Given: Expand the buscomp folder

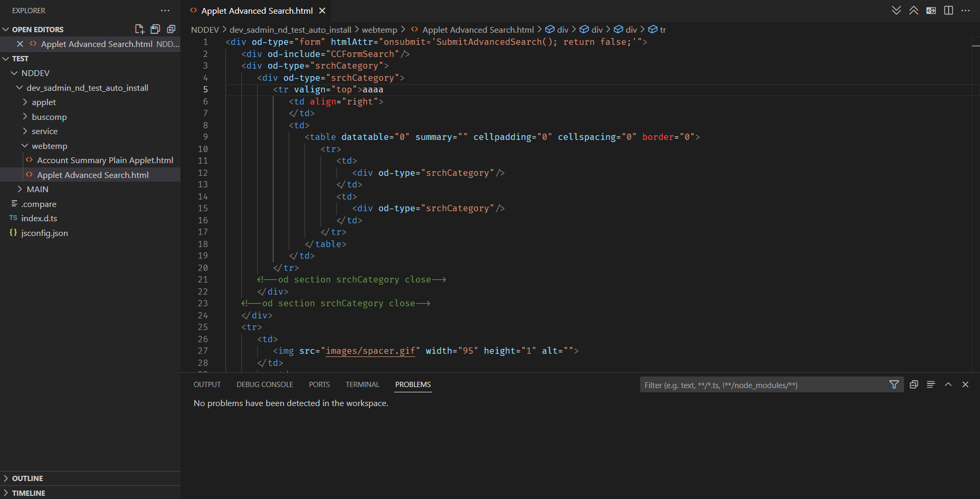Looking at the screenshot, I should (x=25, y=117).
